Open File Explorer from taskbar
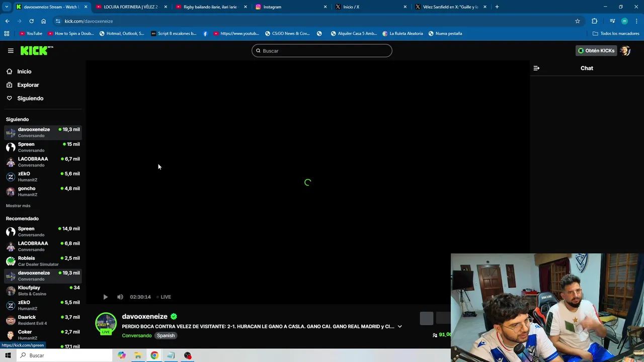This screenshot has width=644, height=362. (x=138, y=355)
